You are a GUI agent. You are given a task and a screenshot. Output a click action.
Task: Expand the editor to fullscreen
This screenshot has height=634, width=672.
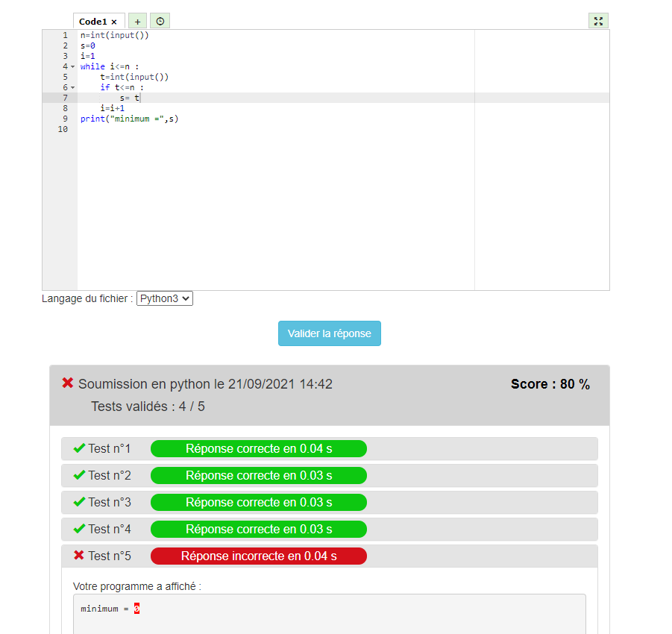[x=598, y=21]
